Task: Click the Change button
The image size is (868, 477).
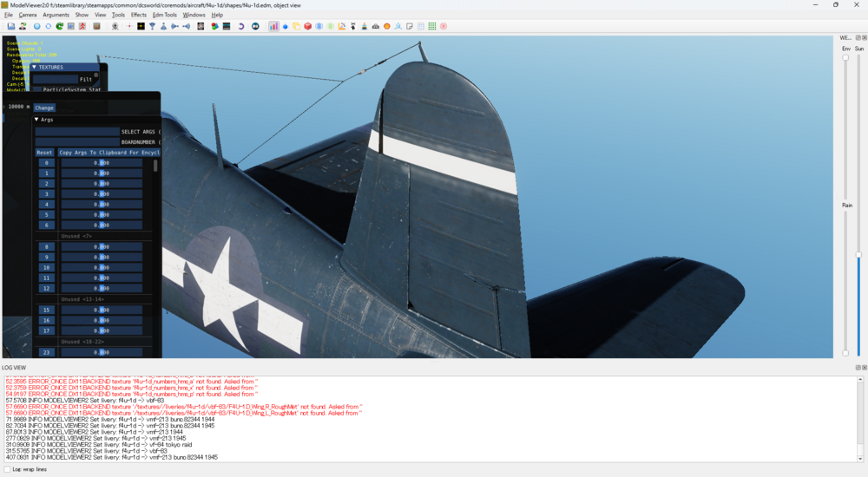Action: (44, 108)
